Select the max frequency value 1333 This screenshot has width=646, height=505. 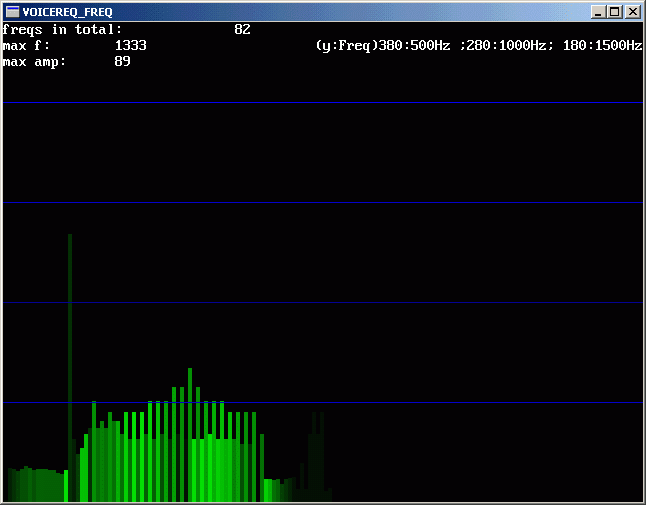click(x=130, y=46)
